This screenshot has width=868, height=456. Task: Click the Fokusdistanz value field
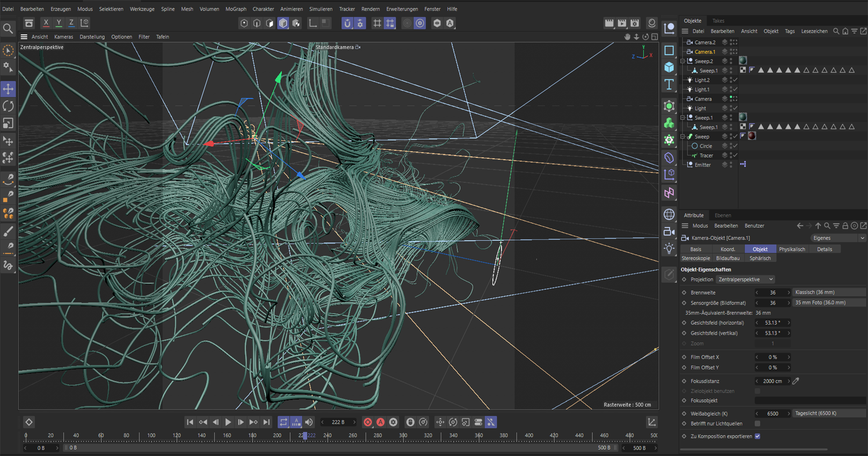(773, 381)
